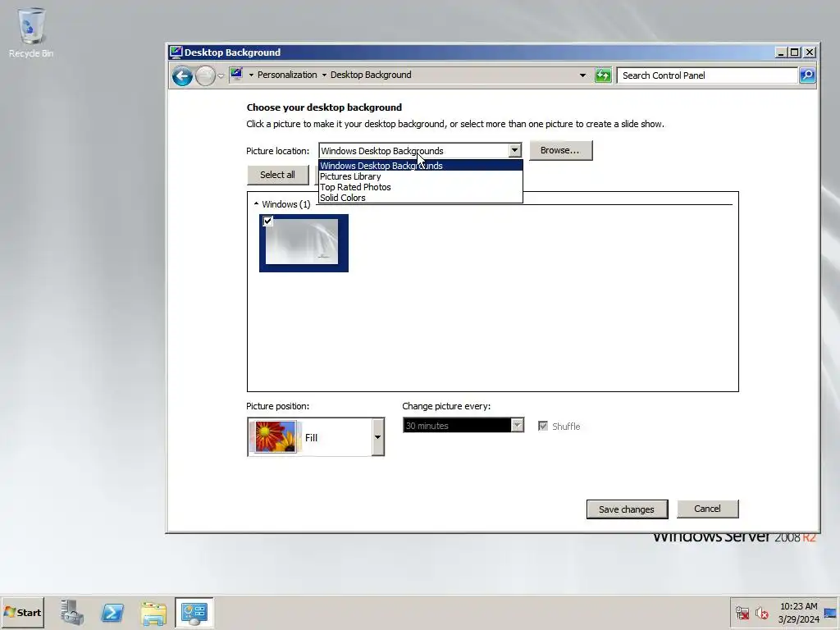This screenshot has height=630, width=840.
Task: Click the flower preview in Picture position
Action: (x=276, y=436)
